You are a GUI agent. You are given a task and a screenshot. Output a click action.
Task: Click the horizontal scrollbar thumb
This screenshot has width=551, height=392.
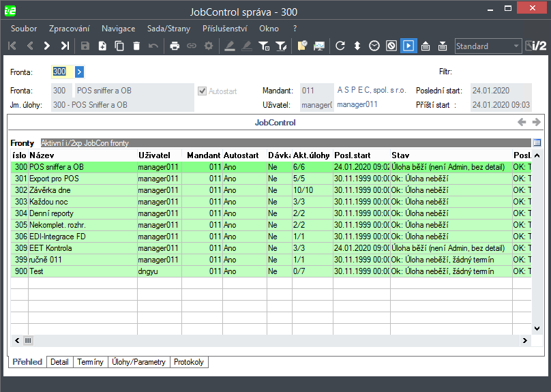(28, 340)
